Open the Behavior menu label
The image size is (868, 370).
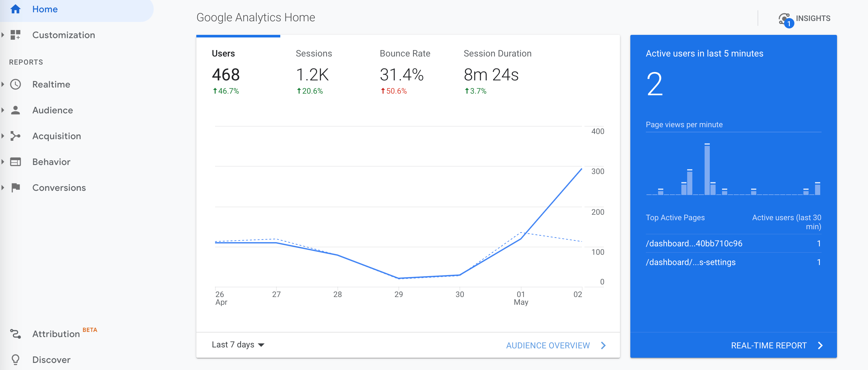tap(51, 162)
